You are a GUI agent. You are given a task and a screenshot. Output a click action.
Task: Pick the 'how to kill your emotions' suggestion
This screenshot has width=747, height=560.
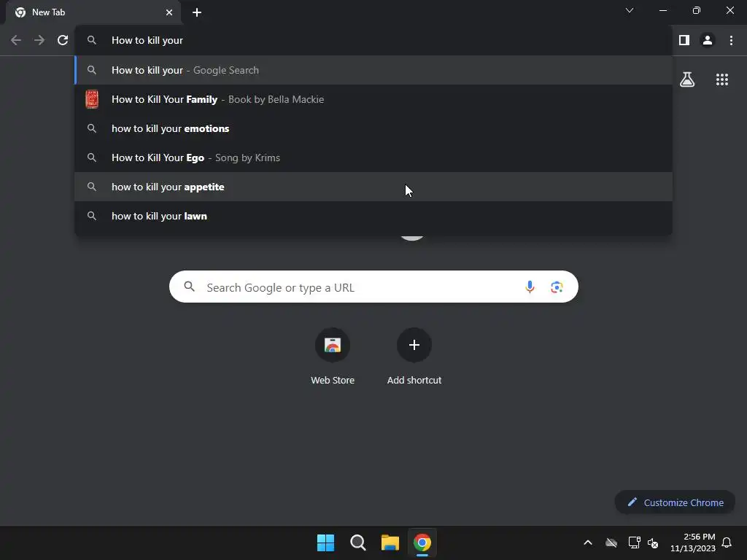coord(373,128)
